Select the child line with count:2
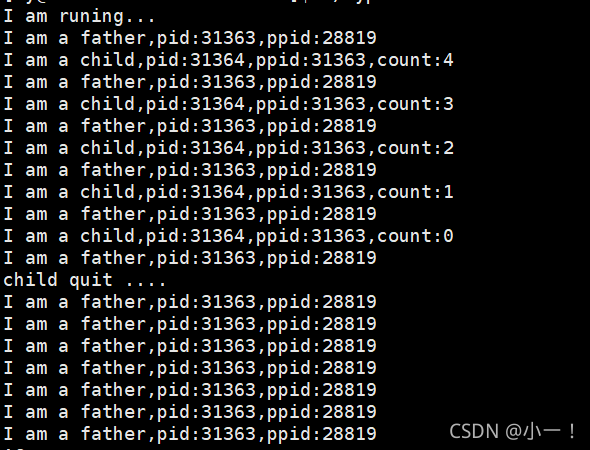 point(228,148)
